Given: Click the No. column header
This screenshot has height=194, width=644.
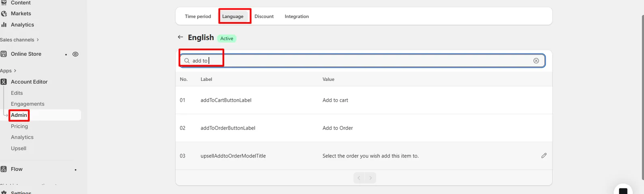Looking at the screenshot, I should 184,80.
